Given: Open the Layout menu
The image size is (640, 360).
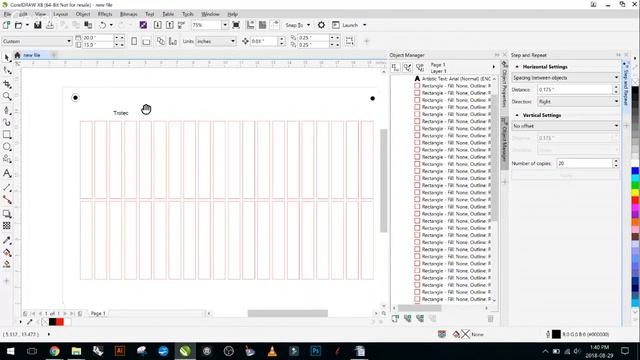Looking at the screenshot, I should 60,14.
